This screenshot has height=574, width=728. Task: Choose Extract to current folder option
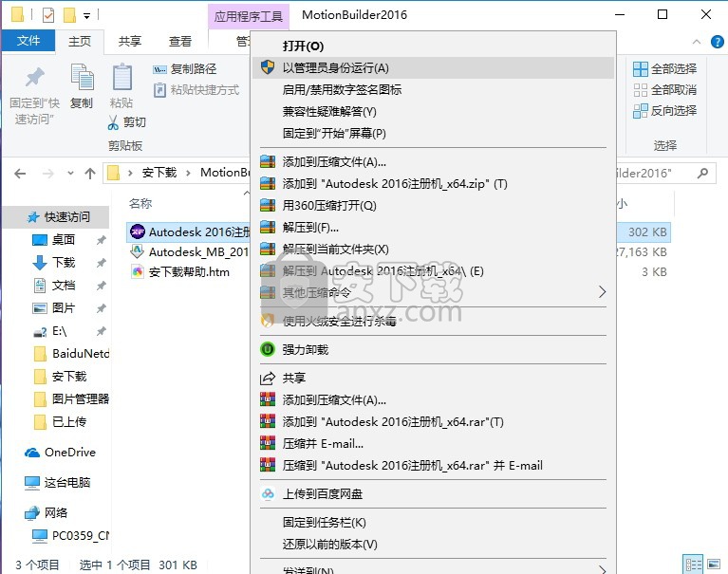(x=336, y=250)
